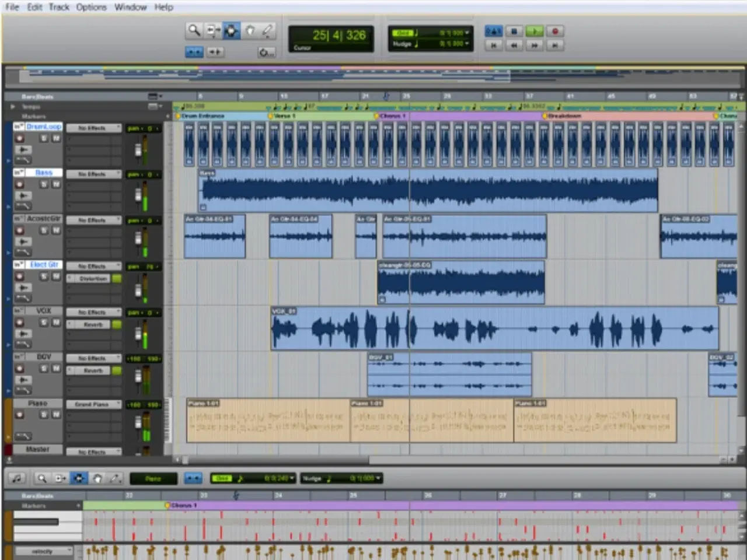Click the Elect Gtr track name
The height and width of the screenshot is (560, 747).
pos(44,265)
